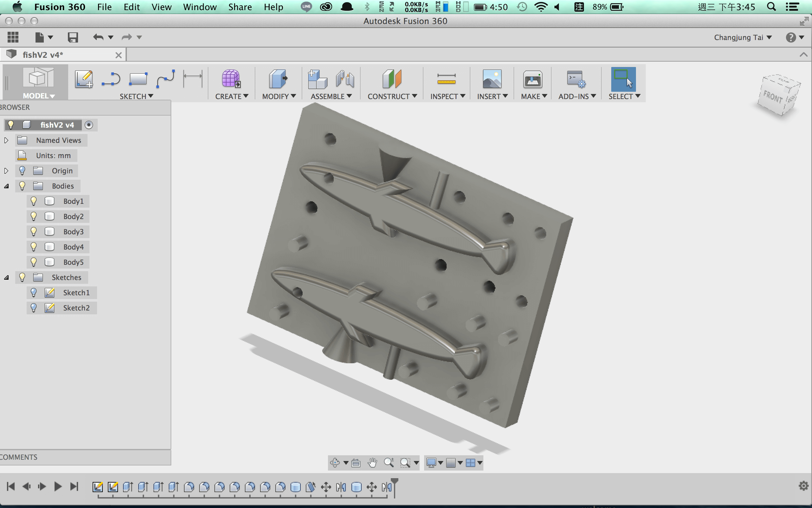Click the Wi-Fi status icon

[541, 7]
